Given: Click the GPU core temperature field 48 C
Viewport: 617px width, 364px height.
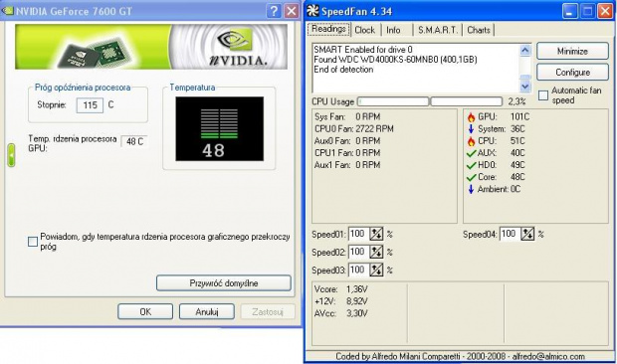Looking at the screenshot, I should 134,141.
